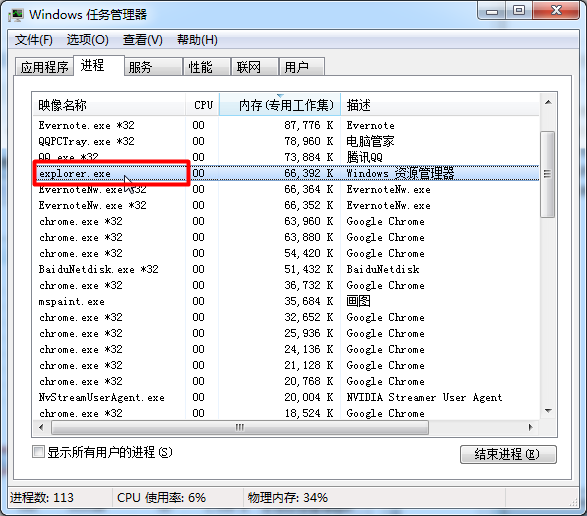The width and height of the screenshot is (587, 516).
Task: Click the NVIDIA Streamer User Agent description
Action: (424, 397)
